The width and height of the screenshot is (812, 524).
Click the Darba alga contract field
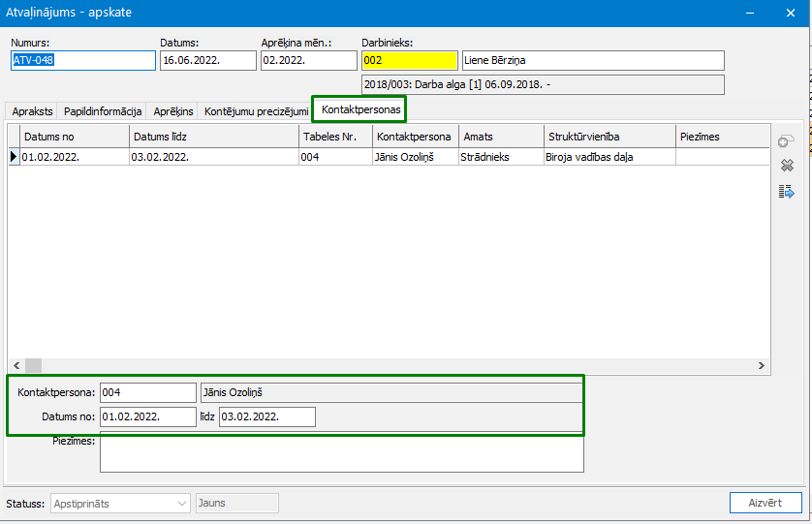click(543, 84)
